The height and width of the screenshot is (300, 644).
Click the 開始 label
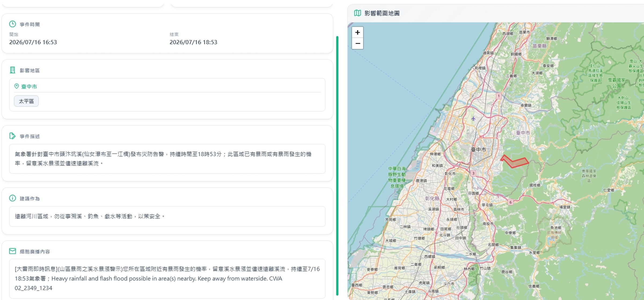tap(14, 34)
